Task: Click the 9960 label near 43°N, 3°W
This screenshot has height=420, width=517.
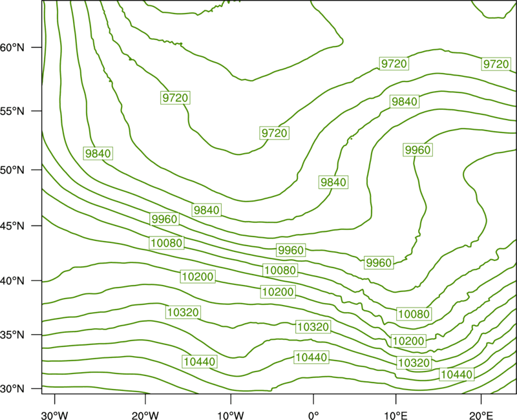Action: 291,250
